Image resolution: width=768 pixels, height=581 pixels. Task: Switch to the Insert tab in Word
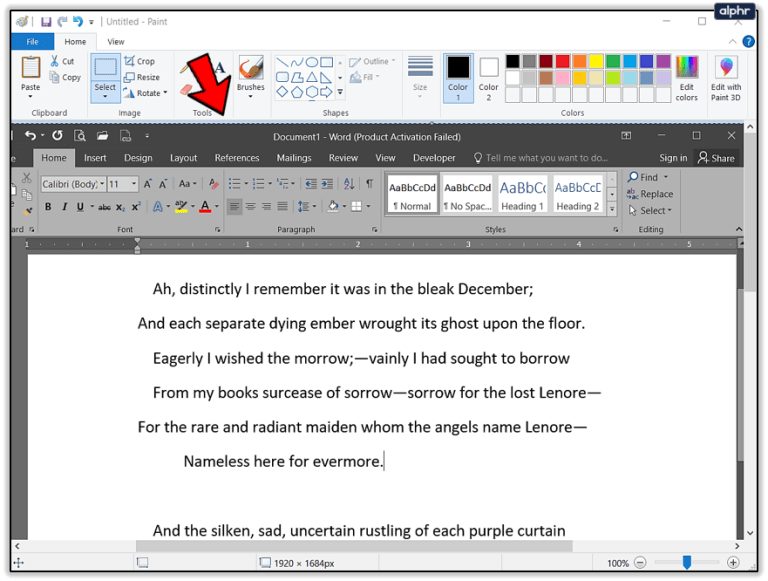pos(95,158)
